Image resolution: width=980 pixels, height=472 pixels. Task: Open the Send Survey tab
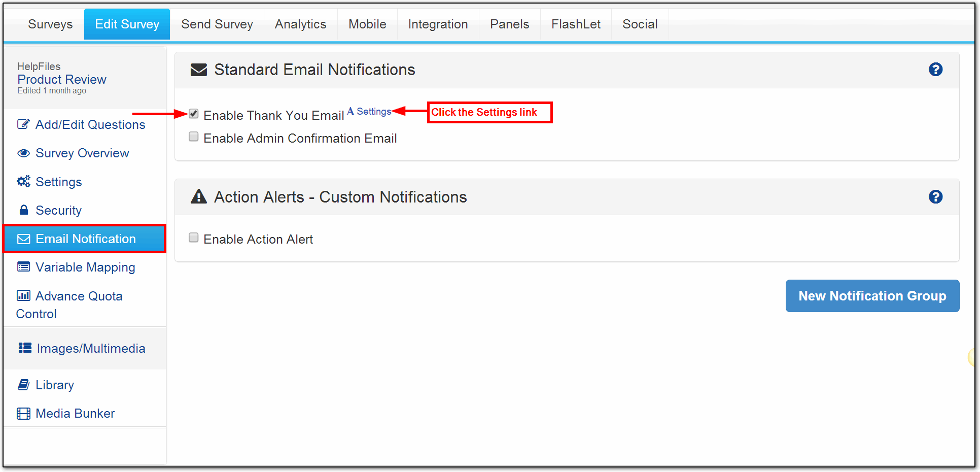(217, 24)
